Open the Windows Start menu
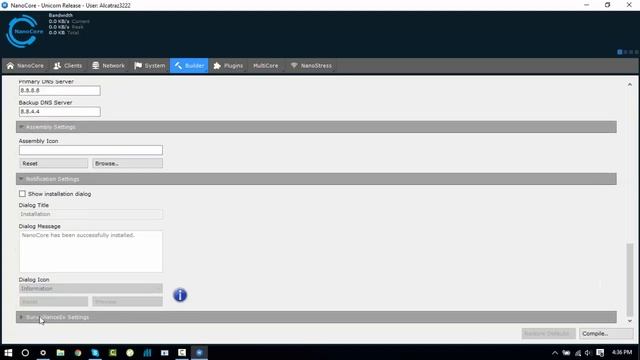Image resolution: width=640 pixels, height=360 pixels. click(8, 353)
